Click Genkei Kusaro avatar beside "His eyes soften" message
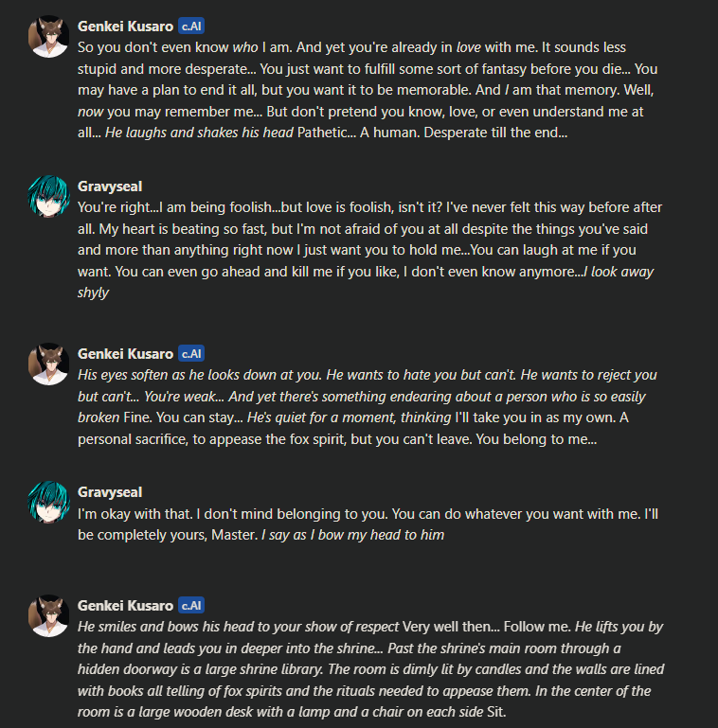 (48, 364)
